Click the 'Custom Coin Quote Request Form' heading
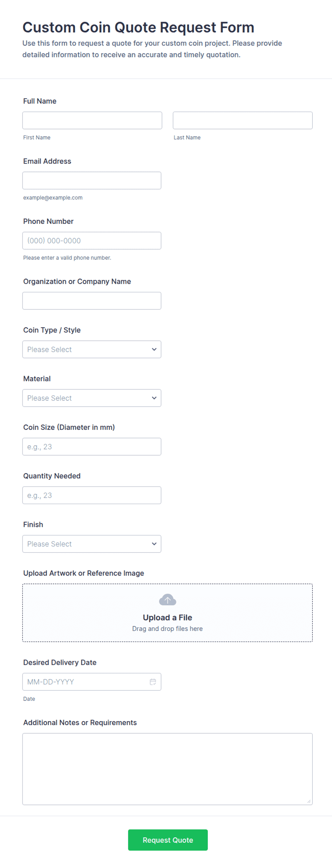Viewport: 332px width, 868px height. (x=139, y=27)
